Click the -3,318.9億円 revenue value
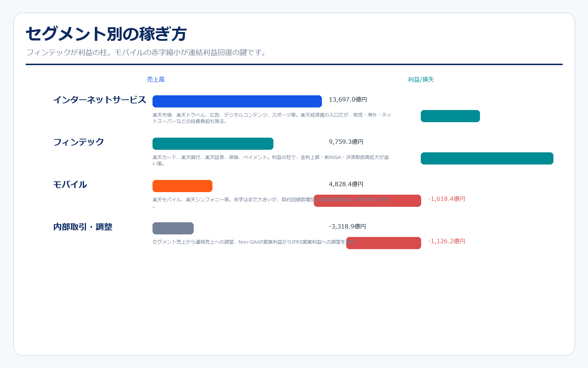Screen dimensions: 588x368 tap(347, 226)
